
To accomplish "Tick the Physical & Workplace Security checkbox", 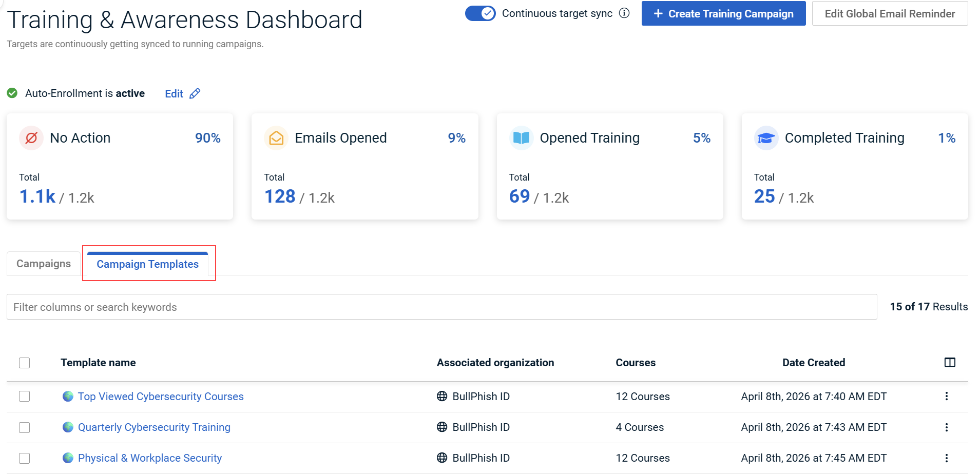I will coord(25,458).
